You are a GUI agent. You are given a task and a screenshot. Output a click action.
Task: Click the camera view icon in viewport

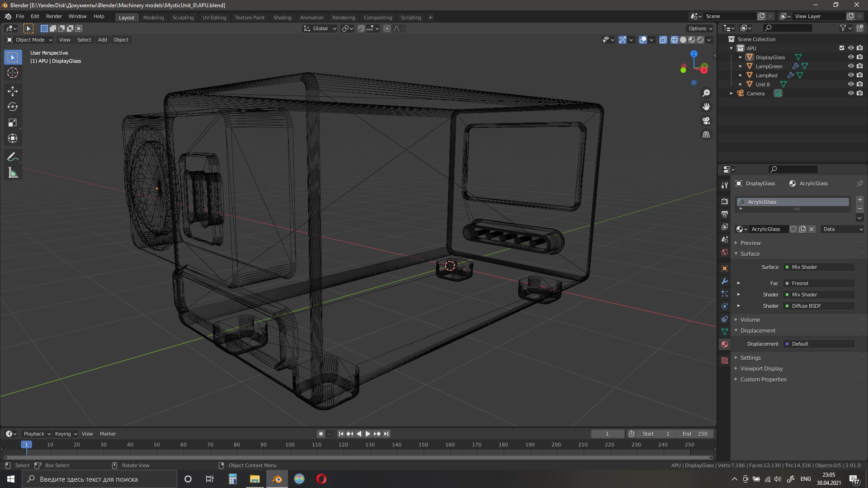tap(706, 121)
